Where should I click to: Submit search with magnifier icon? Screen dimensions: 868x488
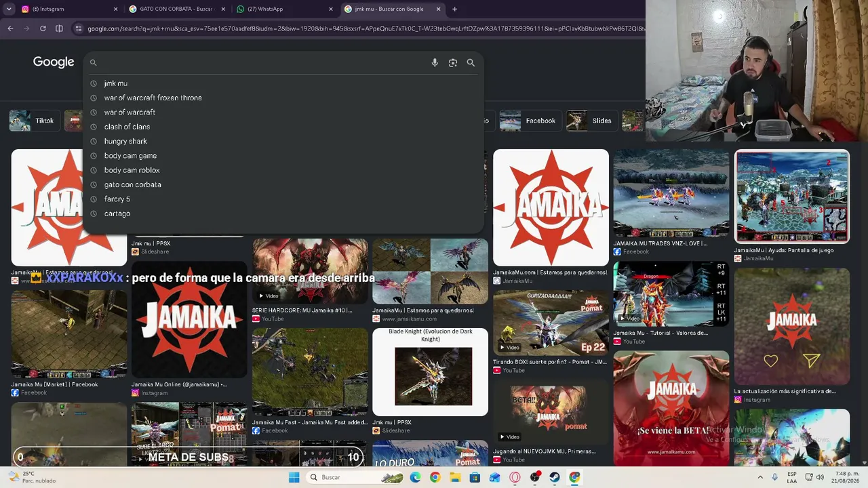click(471, 62)
